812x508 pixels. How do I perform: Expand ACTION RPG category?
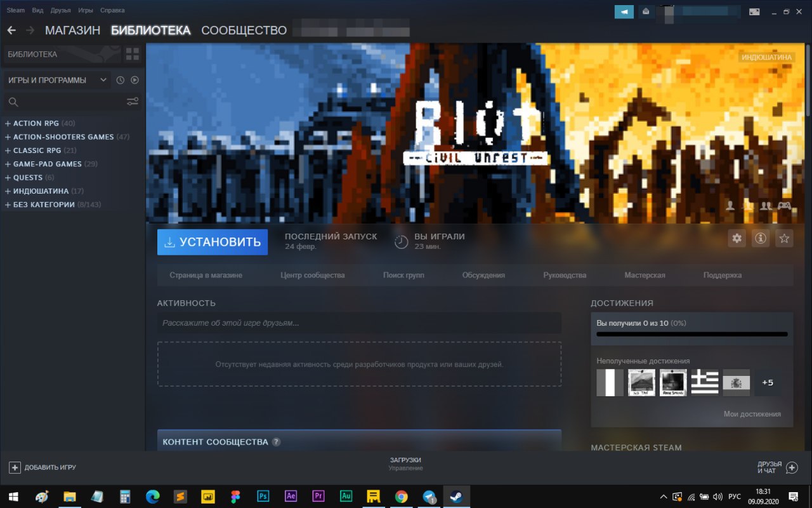[x=8, y=123]
